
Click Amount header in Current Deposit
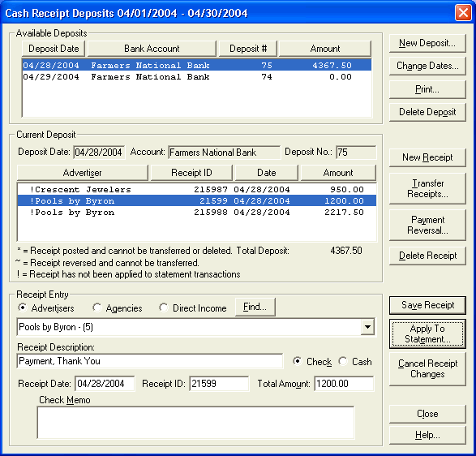[x=338, y=173]
